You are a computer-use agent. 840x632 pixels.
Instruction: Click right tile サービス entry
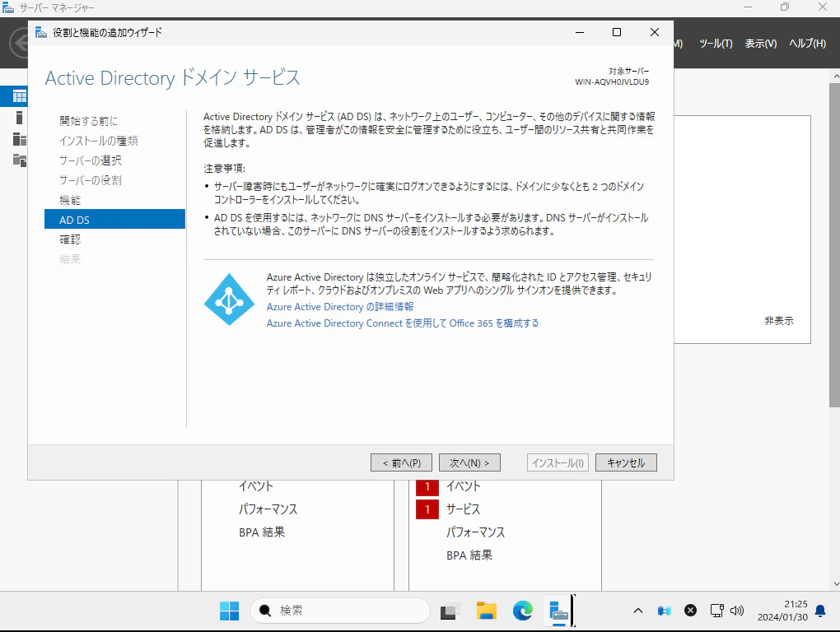pyautogui.click(x=464, y=509)
